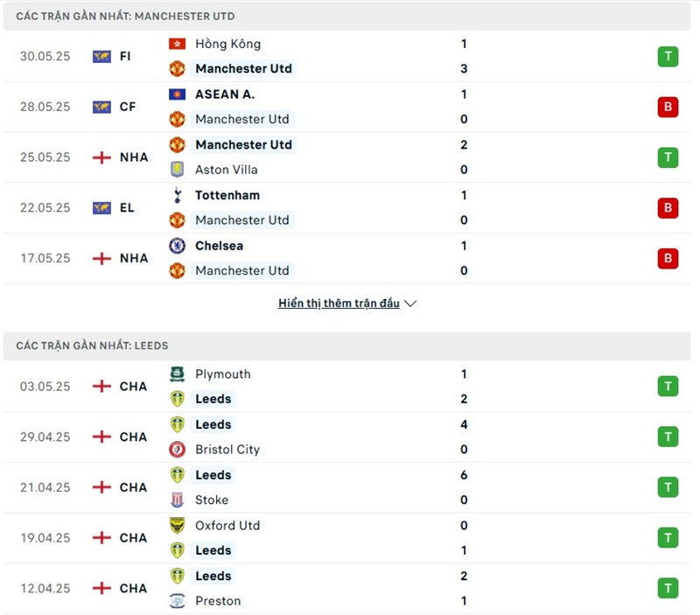Click the EL competition flag on 22.05.25

point(101,208)
